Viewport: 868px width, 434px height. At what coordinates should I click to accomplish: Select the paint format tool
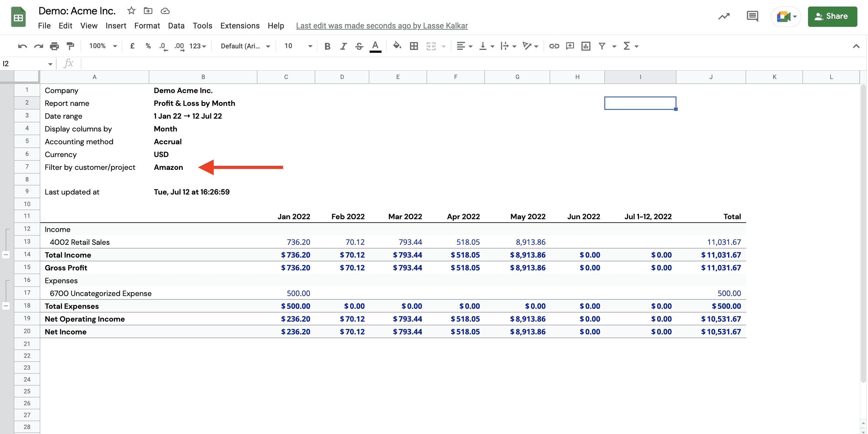pyautogui.click(x=70, y=46)
